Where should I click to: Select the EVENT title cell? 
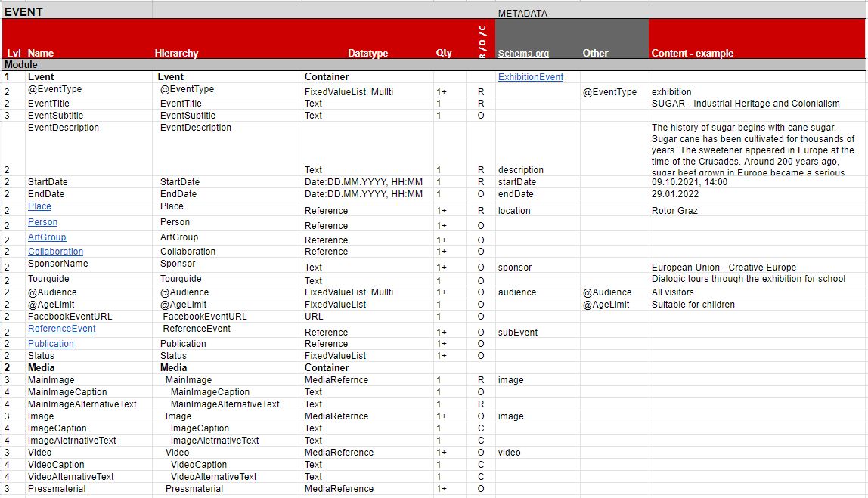coord(23,11)
